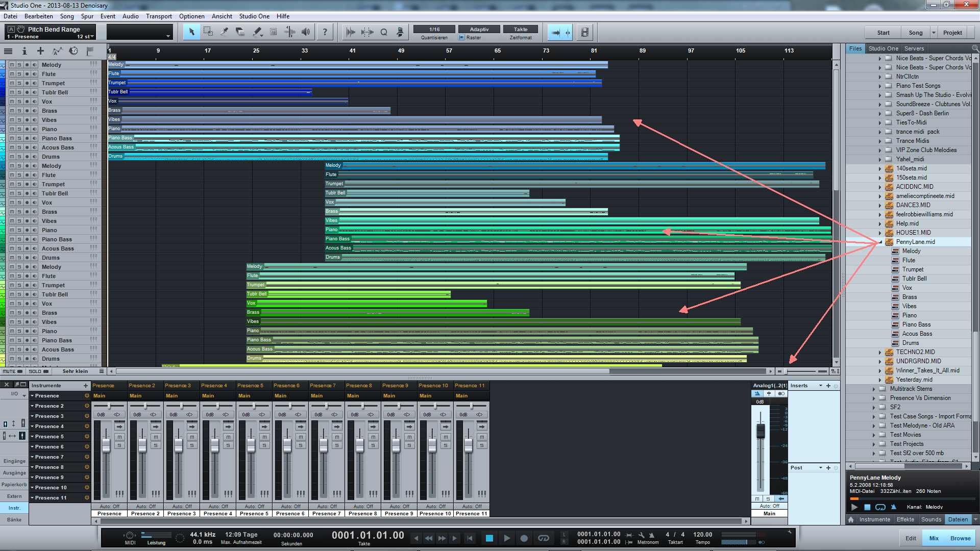Viewport: 980px width, 551px height.
Task: Open the marker track flag icon
Action: click(x=90, y=51)
